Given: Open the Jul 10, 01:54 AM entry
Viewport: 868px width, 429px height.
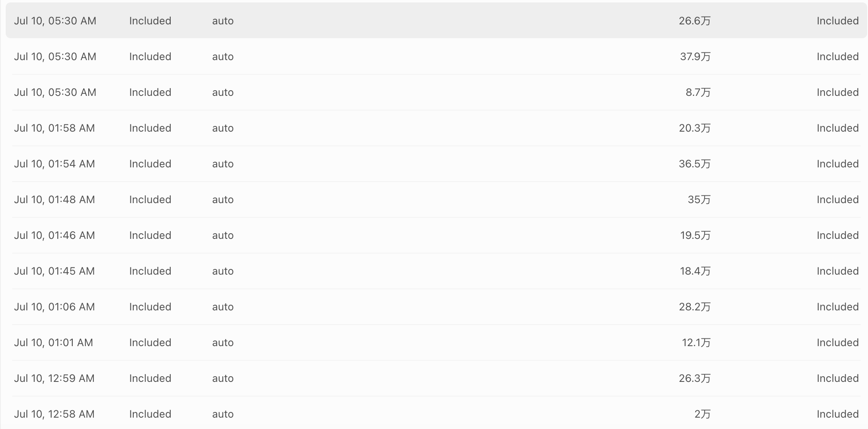Looking at the screenshot, I should (x=436, y=164).
